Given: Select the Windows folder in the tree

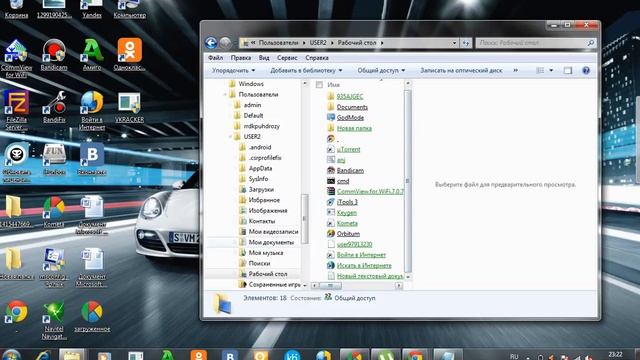Looking at the screenshot, I should (x=251, y=84).
